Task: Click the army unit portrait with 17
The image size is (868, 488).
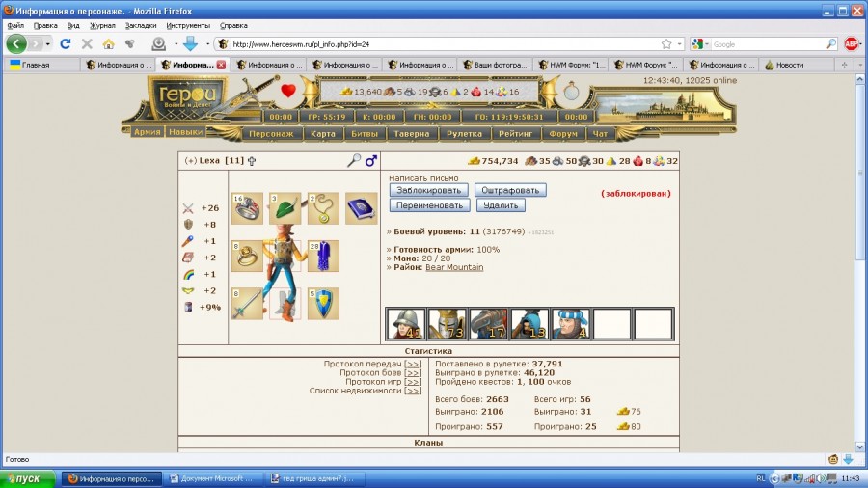Action: tap(488, 324)
